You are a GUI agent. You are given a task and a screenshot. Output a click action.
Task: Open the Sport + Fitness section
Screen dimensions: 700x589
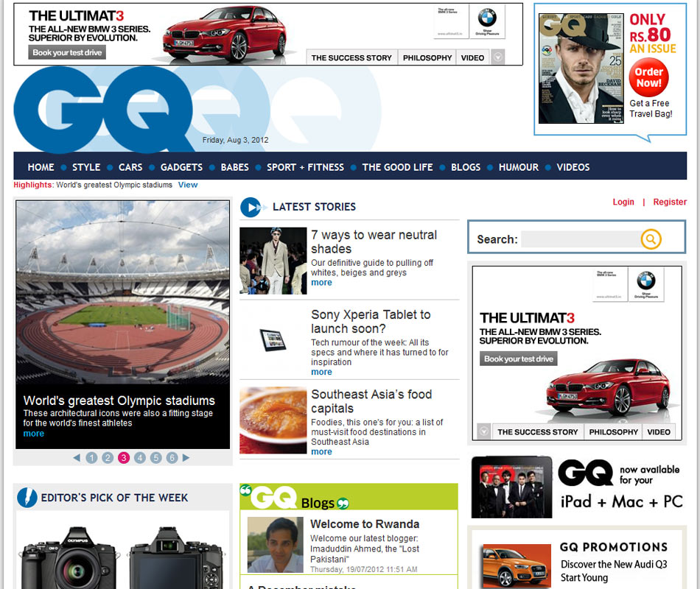pyautogui.click(x=305, y=167)
